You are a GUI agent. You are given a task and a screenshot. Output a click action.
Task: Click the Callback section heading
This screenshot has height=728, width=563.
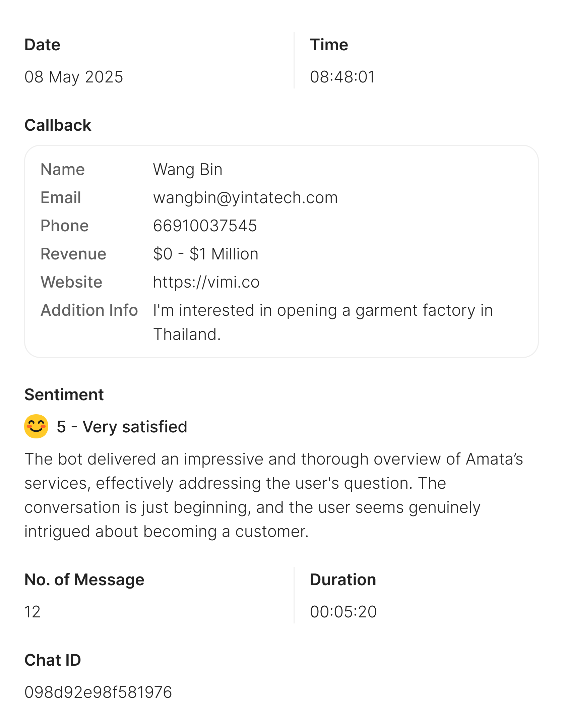coord(58,125)
